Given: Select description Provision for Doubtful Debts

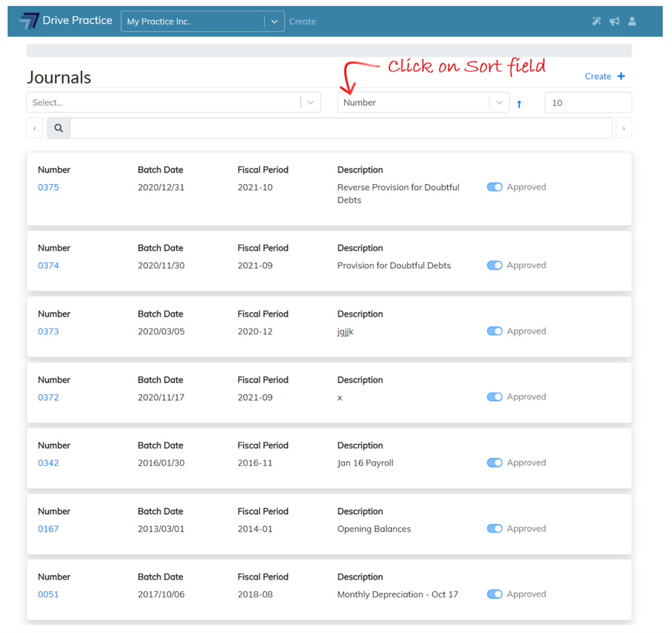Looking at the screenshot, I should pyautogui.click(x=394, y=266).
